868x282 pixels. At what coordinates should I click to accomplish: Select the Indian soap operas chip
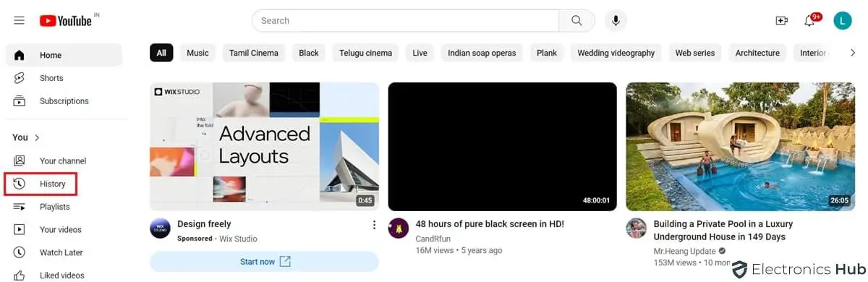[x=482, y=53]
